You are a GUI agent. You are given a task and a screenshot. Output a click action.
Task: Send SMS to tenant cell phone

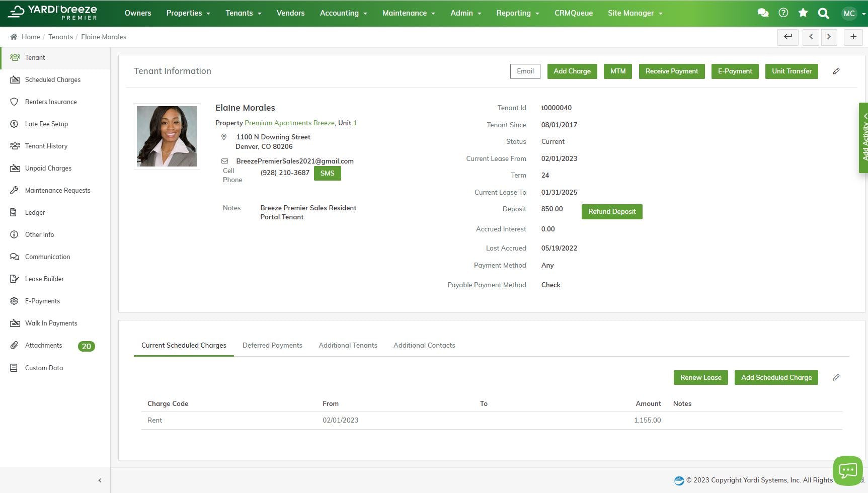point(327,173)
